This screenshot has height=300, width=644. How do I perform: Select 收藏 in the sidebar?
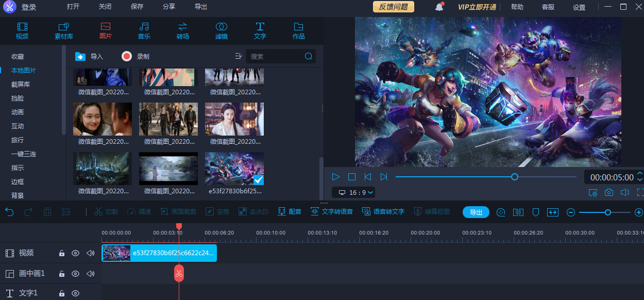click(x=18, y=57)
